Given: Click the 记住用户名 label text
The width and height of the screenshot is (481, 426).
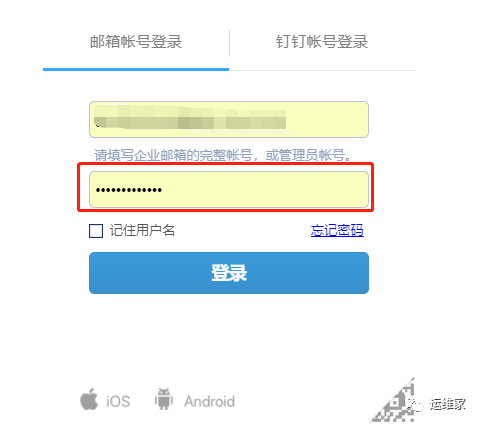Looking at the screenshot, I should pos(142,230).
